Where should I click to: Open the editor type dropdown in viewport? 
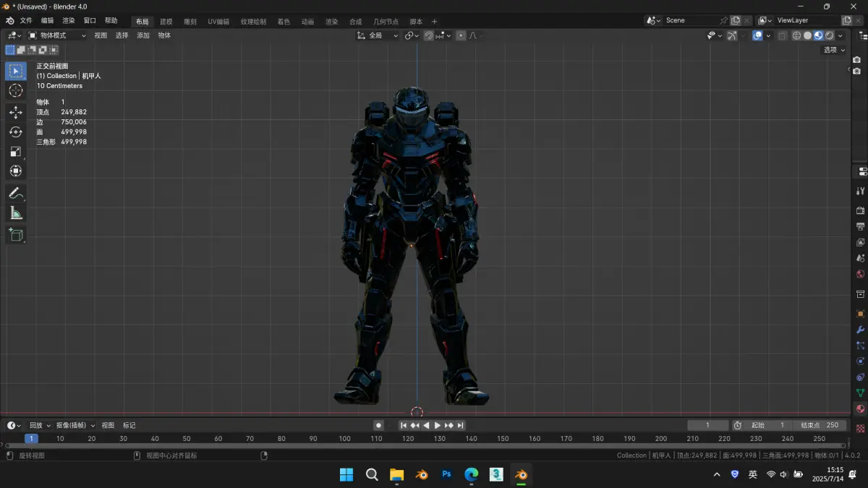[14, 35]
